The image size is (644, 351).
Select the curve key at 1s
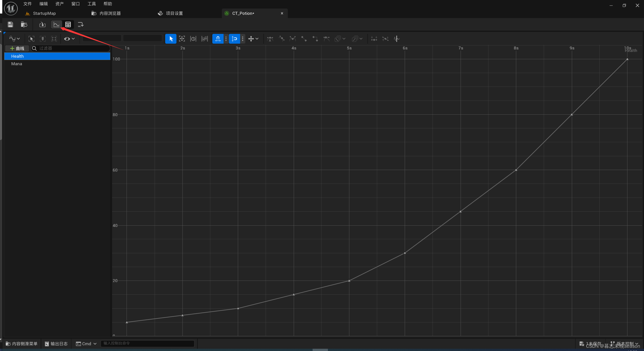click(x=127, y=322)
